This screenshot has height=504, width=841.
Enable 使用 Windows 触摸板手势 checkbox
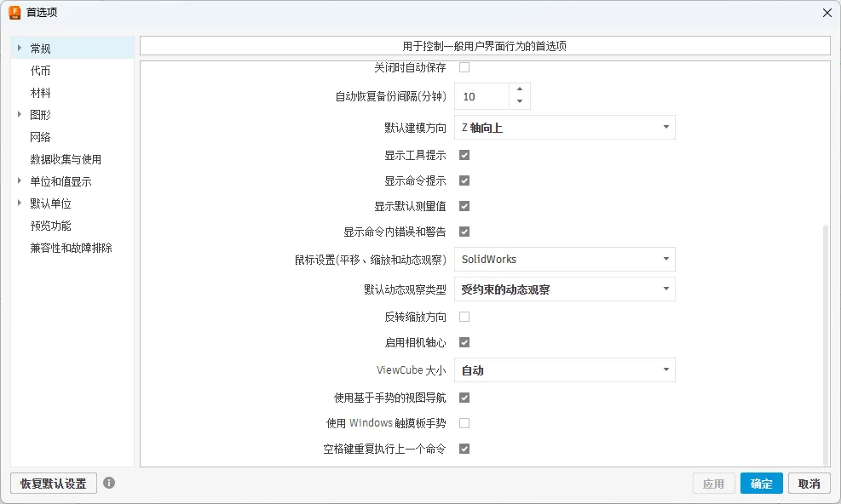464,423
